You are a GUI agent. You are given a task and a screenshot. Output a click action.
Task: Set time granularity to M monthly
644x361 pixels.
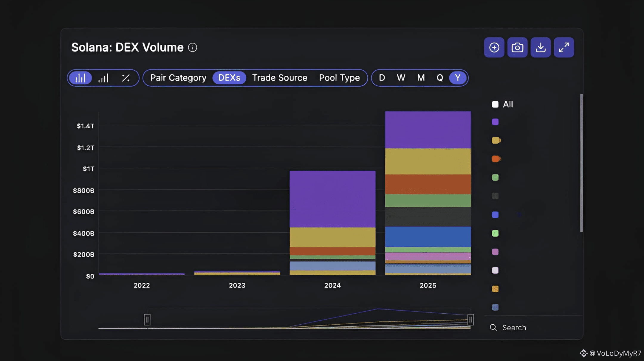point(421,78)
